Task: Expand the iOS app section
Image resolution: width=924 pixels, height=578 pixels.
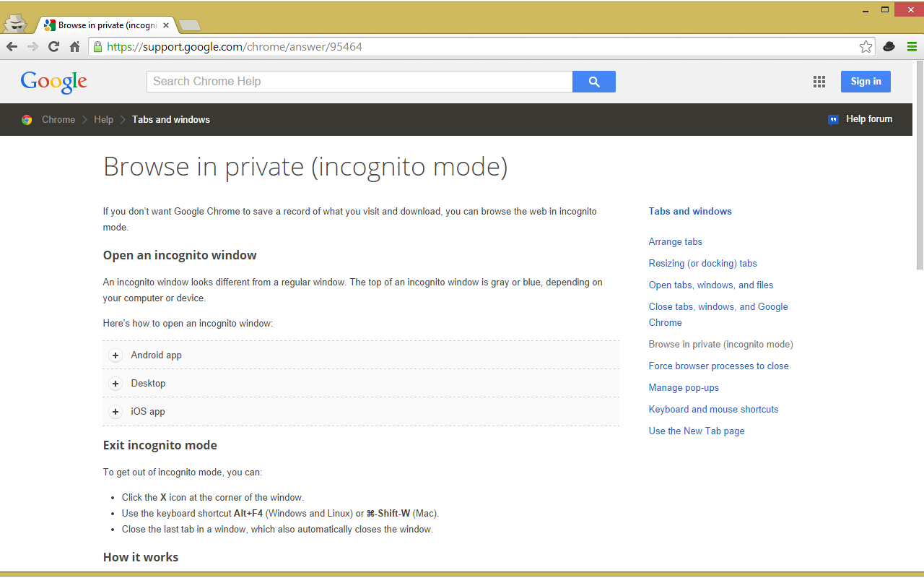Action: [x=361, y=411]
